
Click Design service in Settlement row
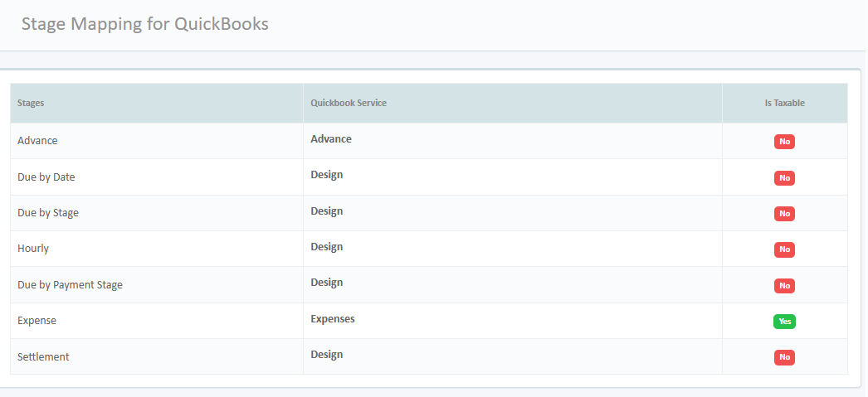click(327, 355)
